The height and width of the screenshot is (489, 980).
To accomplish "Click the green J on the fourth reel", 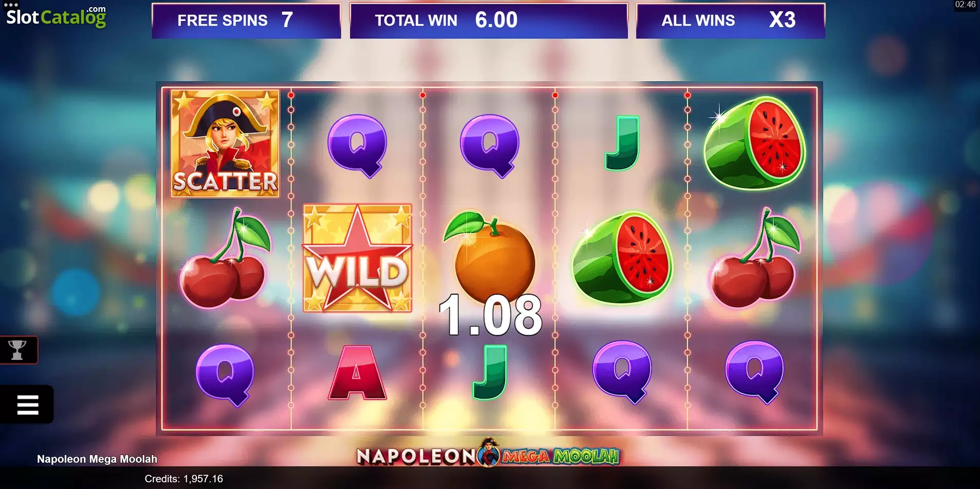I will pos(622,143).
